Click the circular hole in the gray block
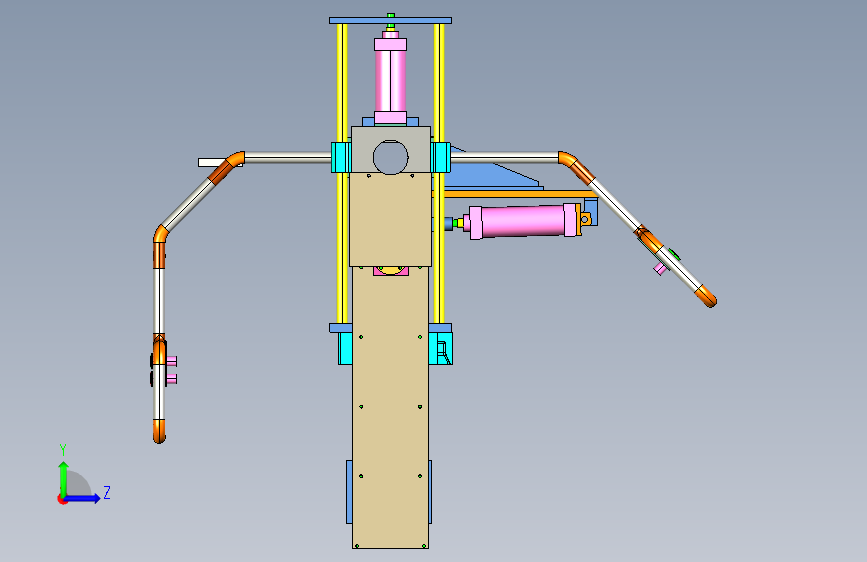The image size is (867, 562). point(390,157)
